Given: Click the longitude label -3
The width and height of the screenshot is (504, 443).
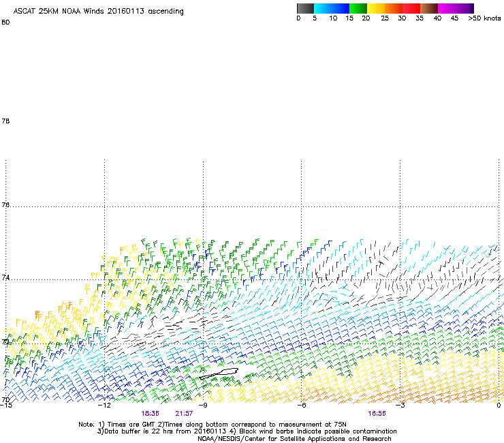Looking at the screenshot, I should click(x=400, y=406).
